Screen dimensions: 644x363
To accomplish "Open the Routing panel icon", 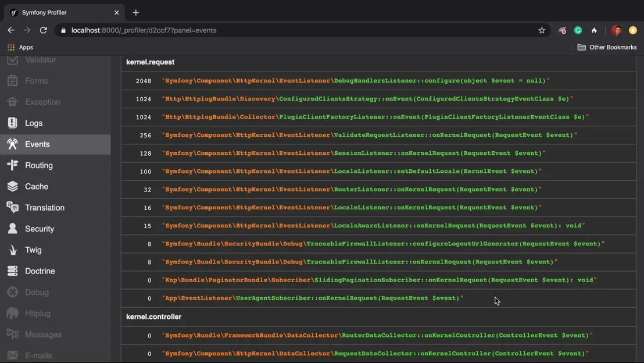I will 12,165.
